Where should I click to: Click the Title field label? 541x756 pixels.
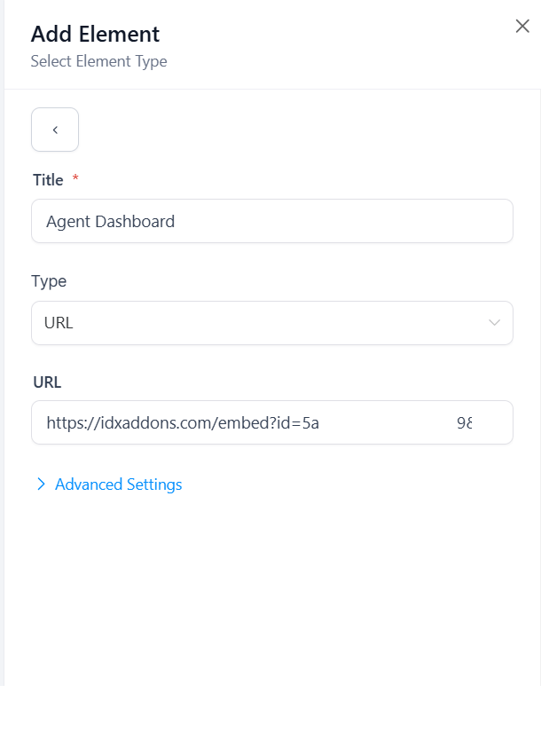click(48, 180)
